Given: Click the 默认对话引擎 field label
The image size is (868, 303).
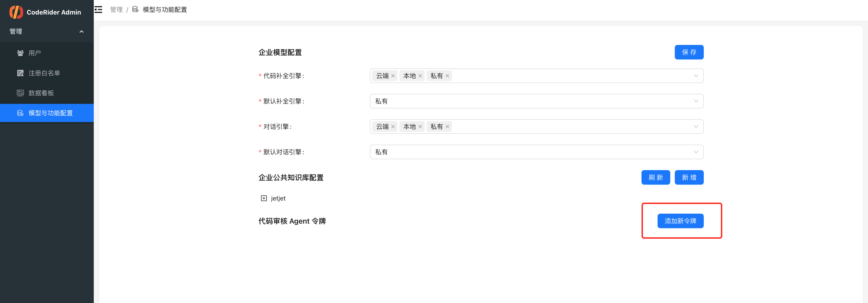Looking at the screenshot, I should point(284,152).
